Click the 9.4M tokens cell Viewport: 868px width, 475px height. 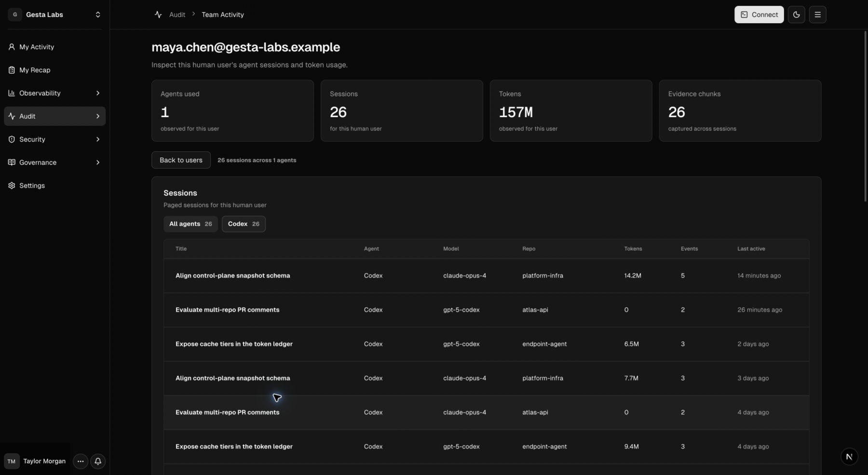tap(631, 447)
